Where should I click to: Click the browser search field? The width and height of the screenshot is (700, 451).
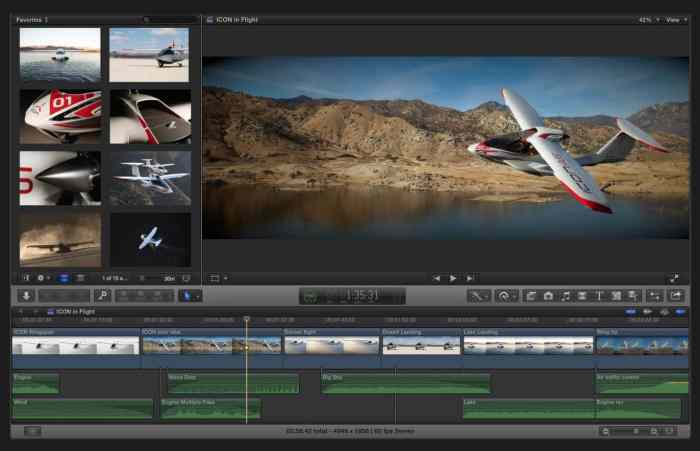[x=169, y=20]
